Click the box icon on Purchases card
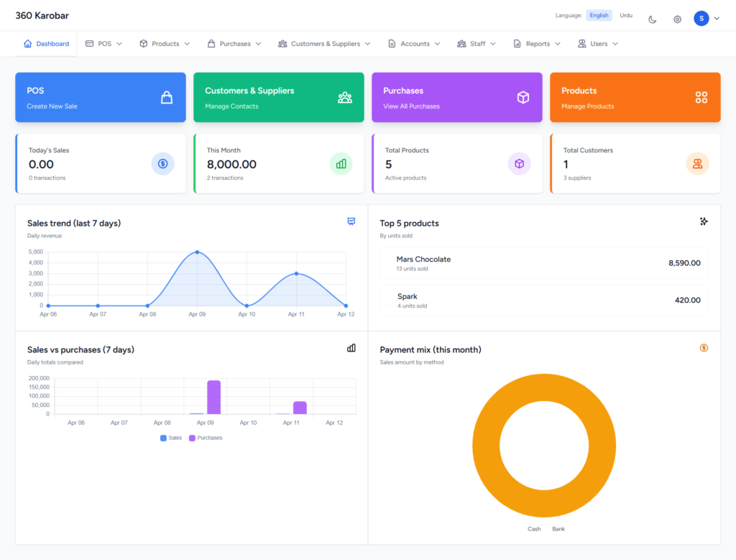Viewport: 736px width, 560px height. 523,98
